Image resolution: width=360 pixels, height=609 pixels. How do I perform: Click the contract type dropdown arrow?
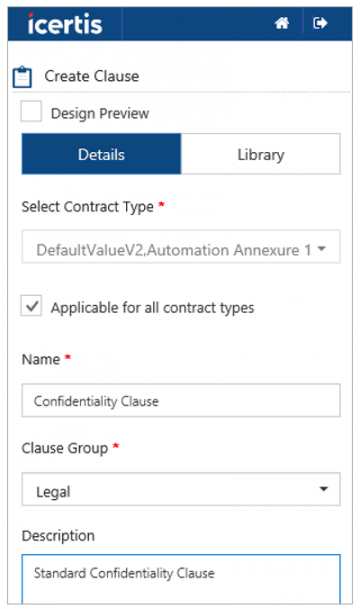coord(321,249)
